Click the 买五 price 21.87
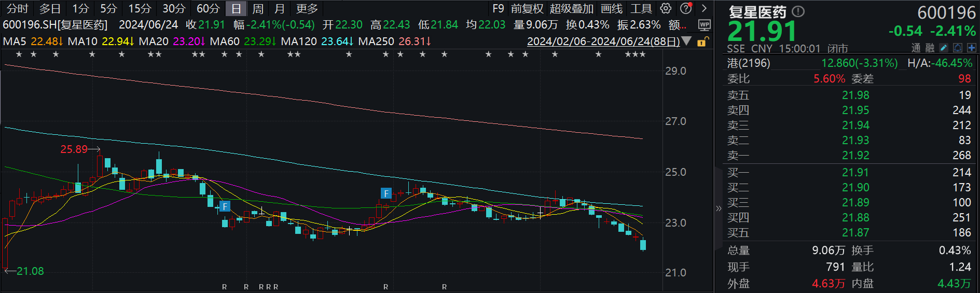Screen dimensions: 980x293 tap(855, 232)
